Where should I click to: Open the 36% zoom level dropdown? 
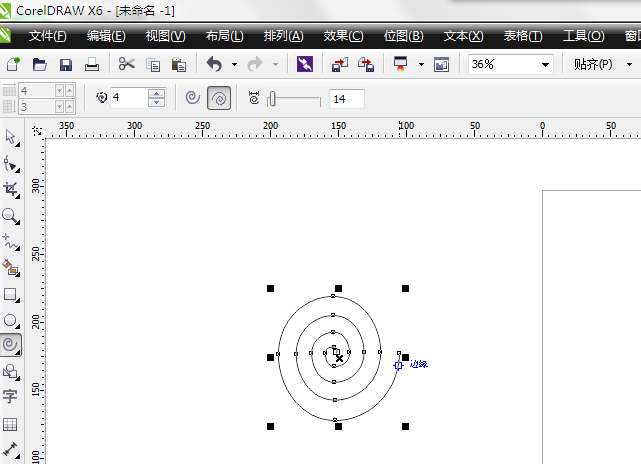click(x=545, y=65)
